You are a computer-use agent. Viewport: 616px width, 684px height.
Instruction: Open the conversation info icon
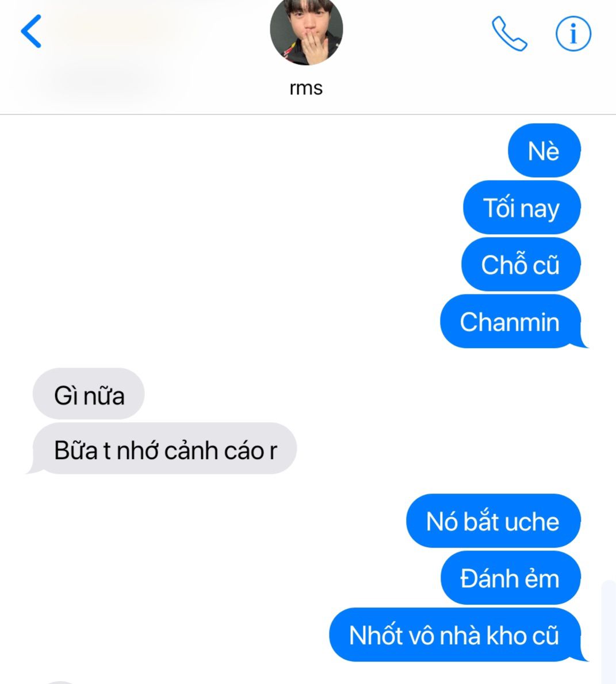pos(573,33)
